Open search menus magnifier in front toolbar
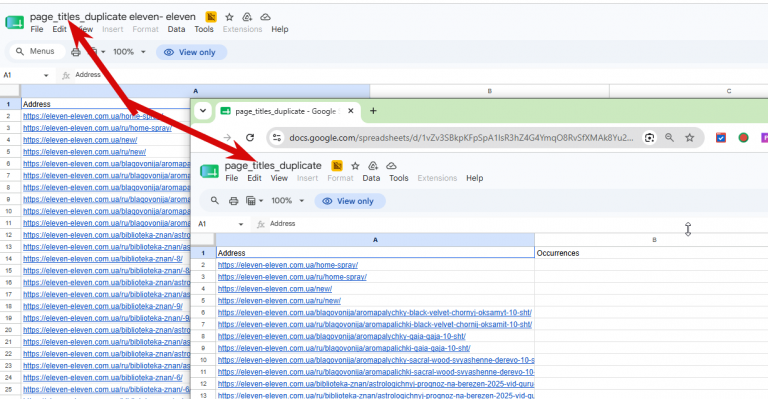This screenshot has height=399, width=768. point(215,201)
